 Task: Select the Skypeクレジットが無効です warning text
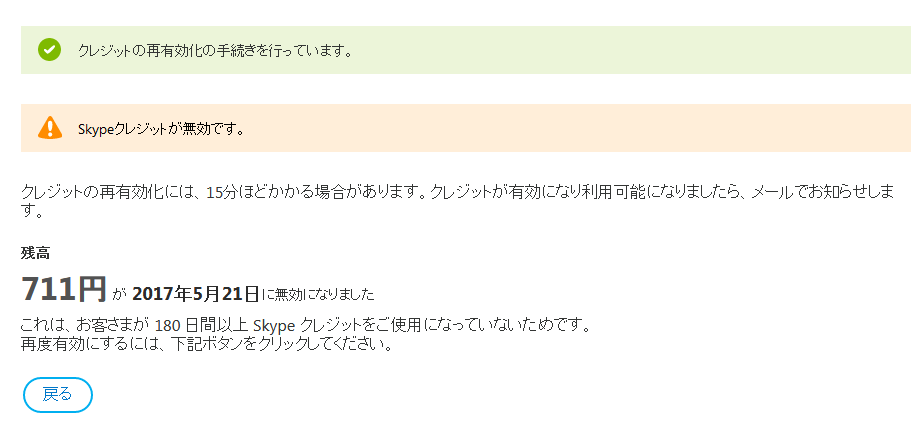pos(160,128)
